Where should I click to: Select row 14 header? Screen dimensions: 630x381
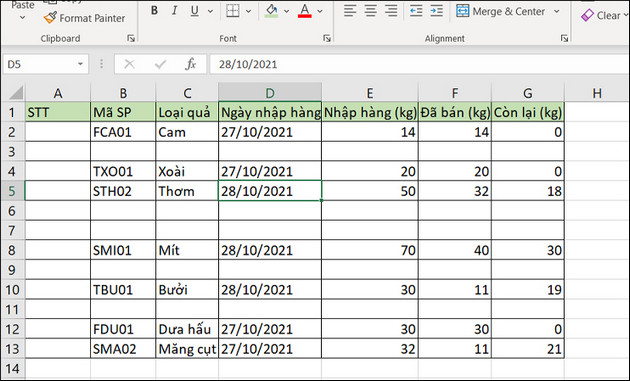tap(12, 369)
